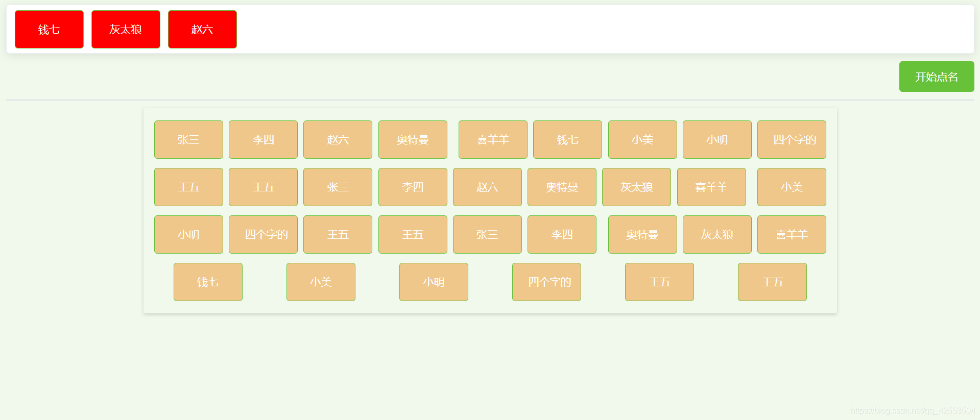980x420 pixels.
Task: Click 张三 card in the row beginning with 张三
Action: [x=188, y=139]
